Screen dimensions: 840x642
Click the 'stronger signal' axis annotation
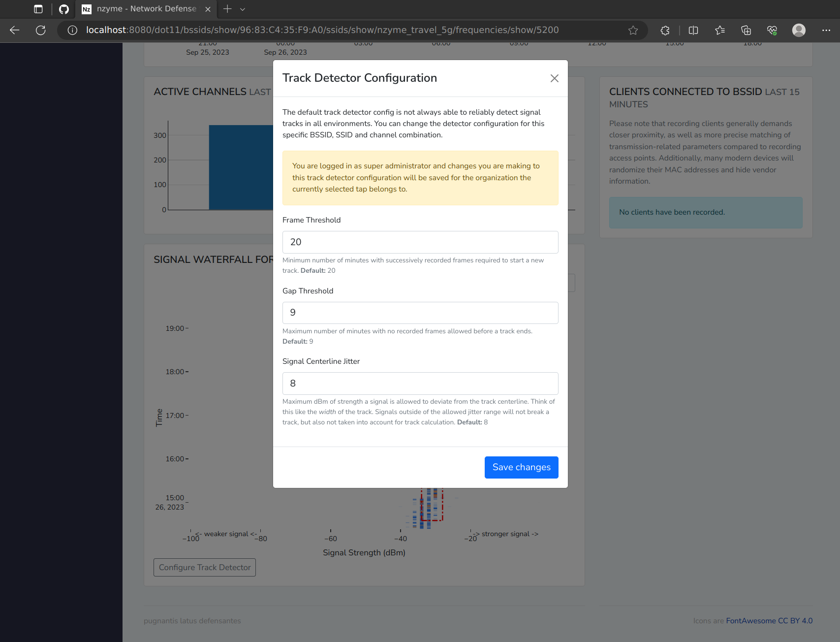505,534
